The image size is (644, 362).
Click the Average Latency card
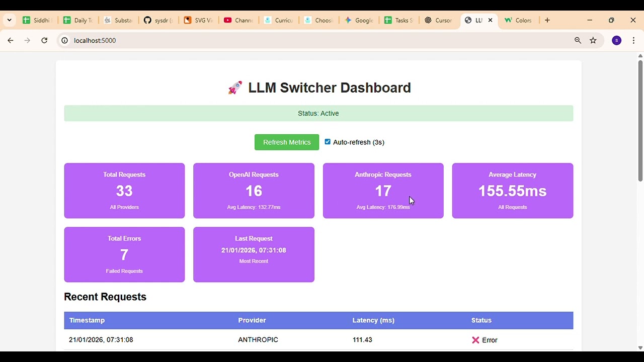512,191
